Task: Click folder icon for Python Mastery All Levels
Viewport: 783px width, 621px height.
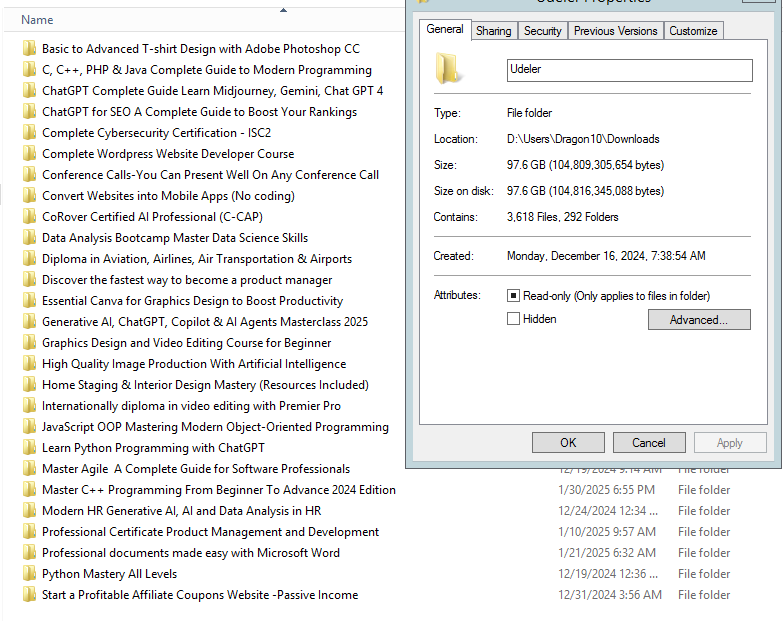Action: coord(29,573)
